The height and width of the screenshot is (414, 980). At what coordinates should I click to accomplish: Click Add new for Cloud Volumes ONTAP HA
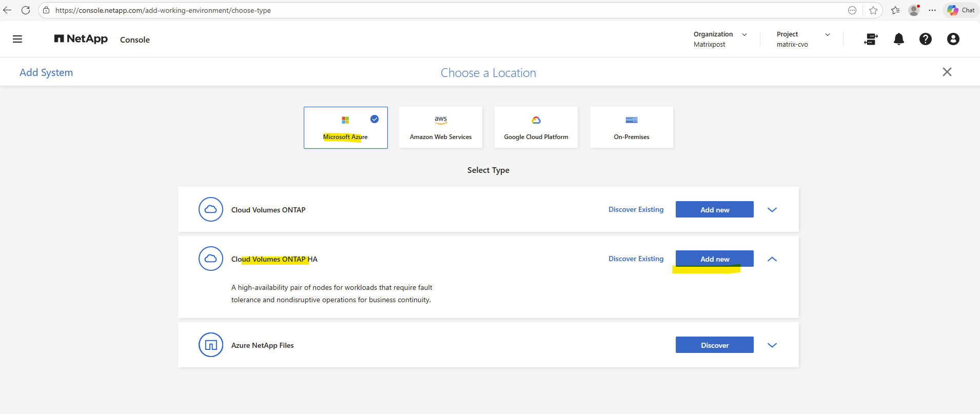pyautogui.click(x=714, y=259)
